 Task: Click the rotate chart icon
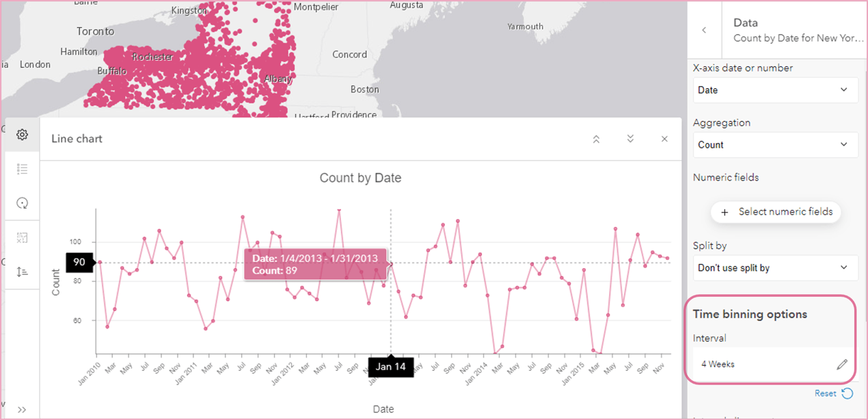22,203
